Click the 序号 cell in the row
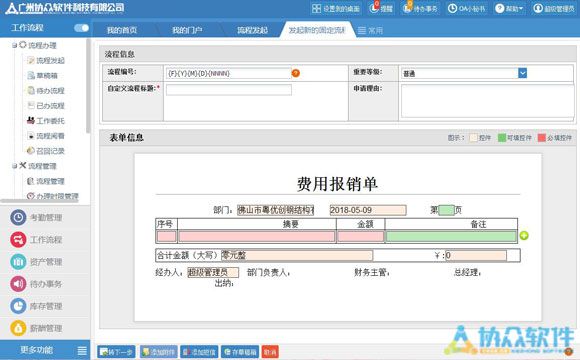Viewport: 580px width, 360px height. [x=166, y=236]
